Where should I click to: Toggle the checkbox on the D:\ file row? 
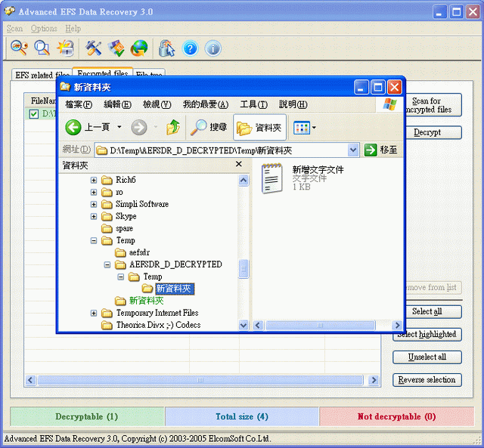tap(33, 114)
